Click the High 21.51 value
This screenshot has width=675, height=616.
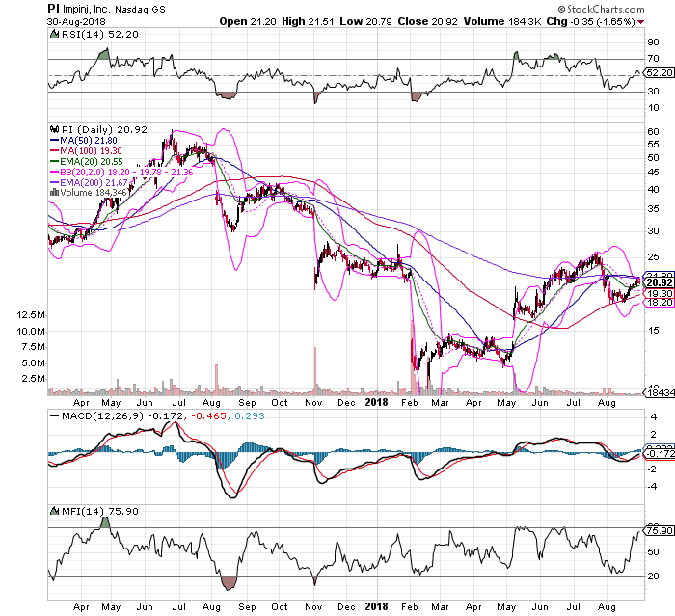308,21
